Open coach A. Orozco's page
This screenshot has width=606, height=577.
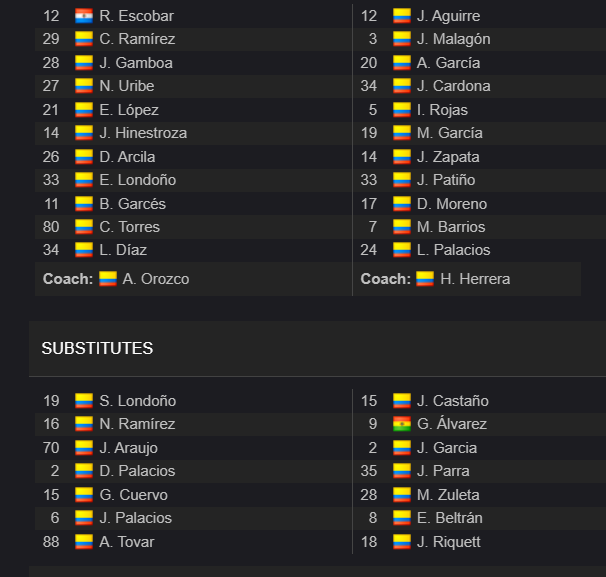click(156, 279)
